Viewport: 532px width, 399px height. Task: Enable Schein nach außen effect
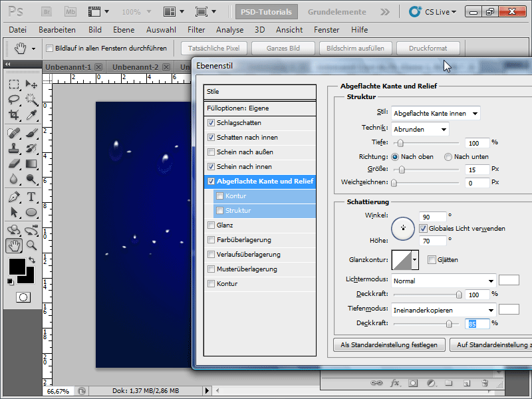[211, 152]
